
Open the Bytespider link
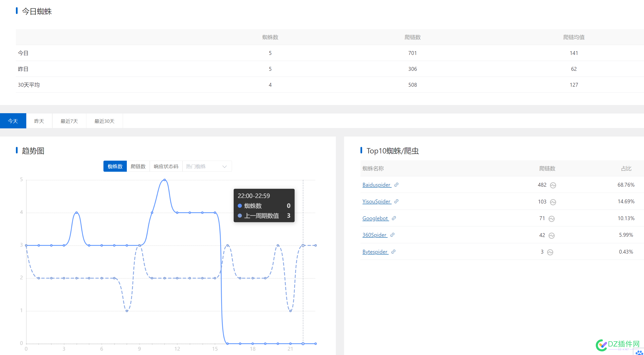coord(375,252)
